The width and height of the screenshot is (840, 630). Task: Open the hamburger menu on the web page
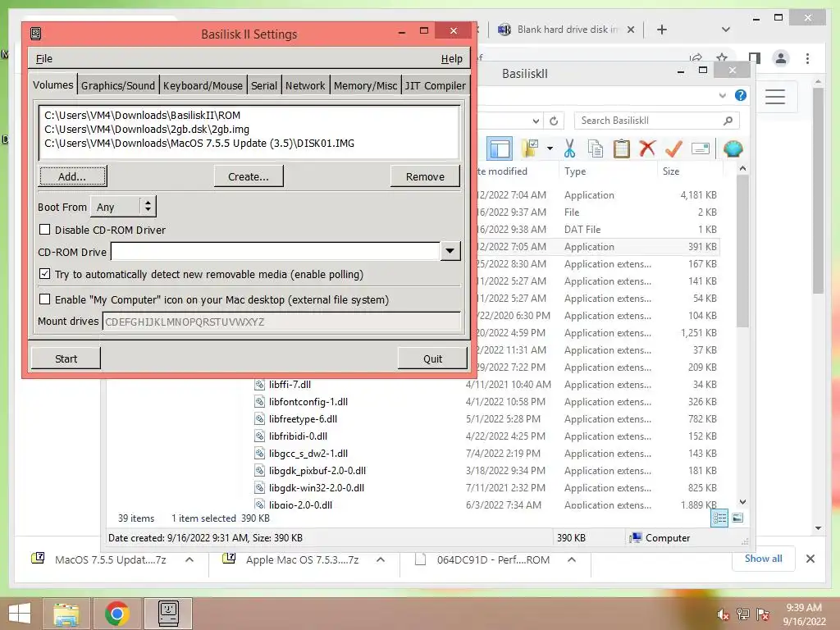pyautogui.click(x=774, y=97)
